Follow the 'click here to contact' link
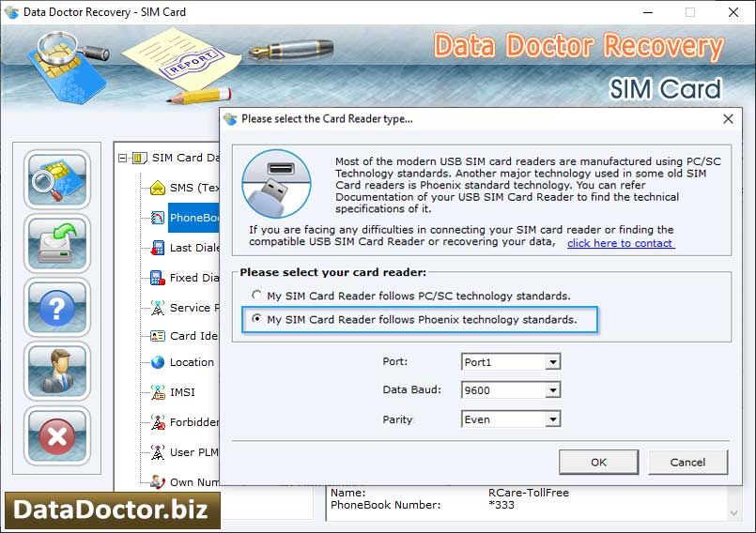This screenshot has width=756, height=533. 620,243
